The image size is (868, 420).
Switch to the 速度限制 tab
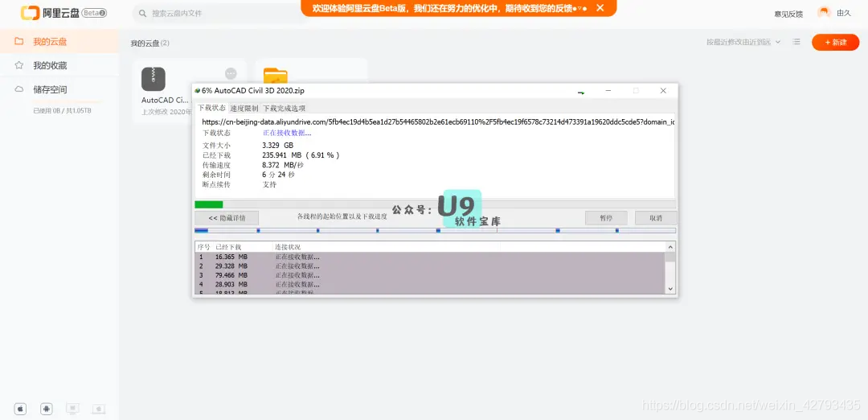click(244, 108)
